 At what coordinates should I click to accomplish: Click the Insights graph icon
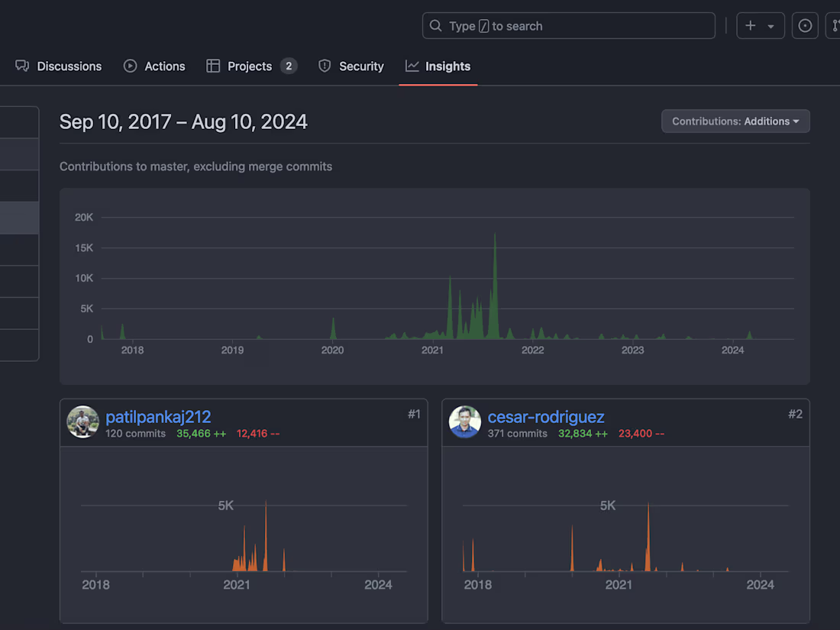click(413, 66)
